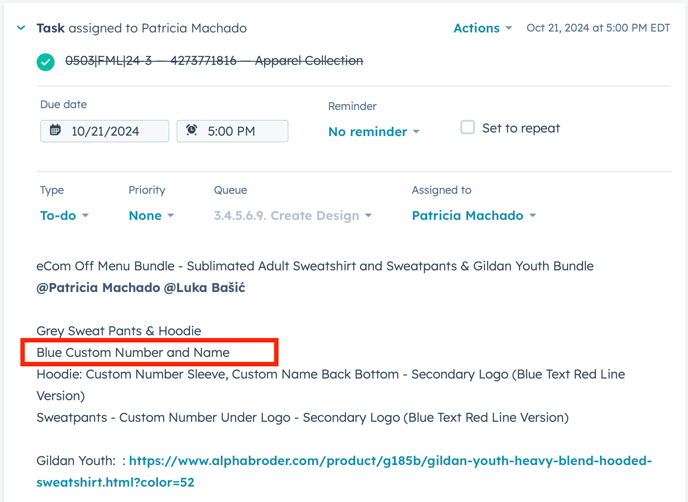688x502 pixels.
Task: Change assignee Patricia Machado dropdown
Action: (473, 216)
